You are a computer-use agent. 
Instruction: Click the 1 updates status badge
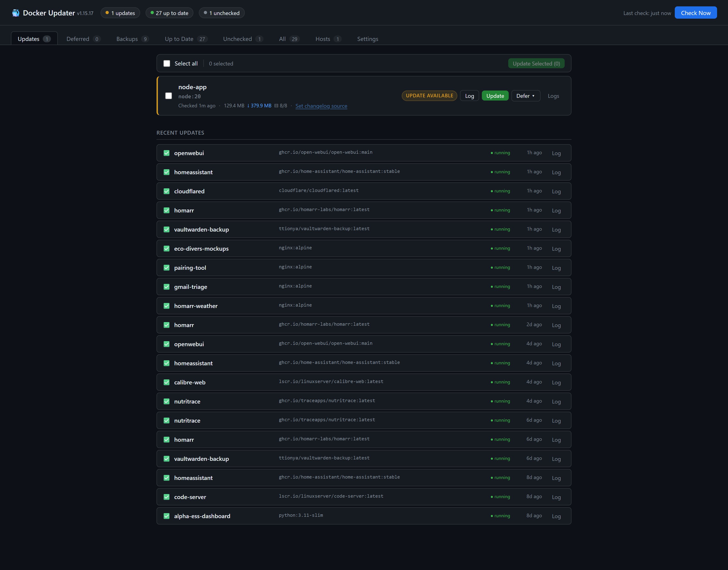[x=120, y=13]
